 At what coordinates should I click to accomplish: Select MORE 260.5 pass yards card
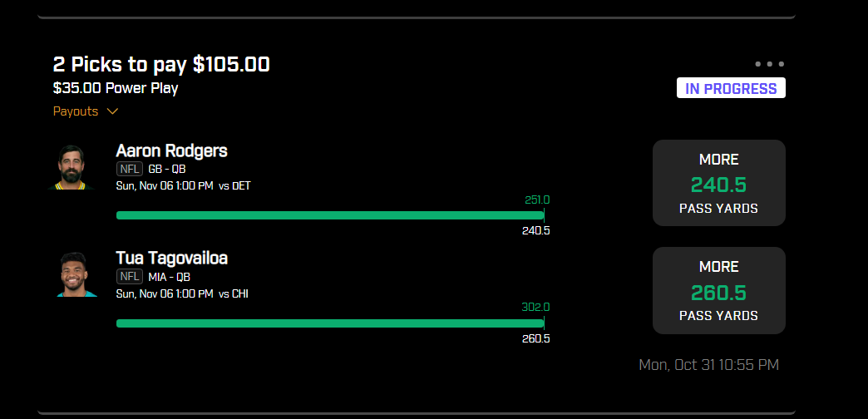pos(718,291)
